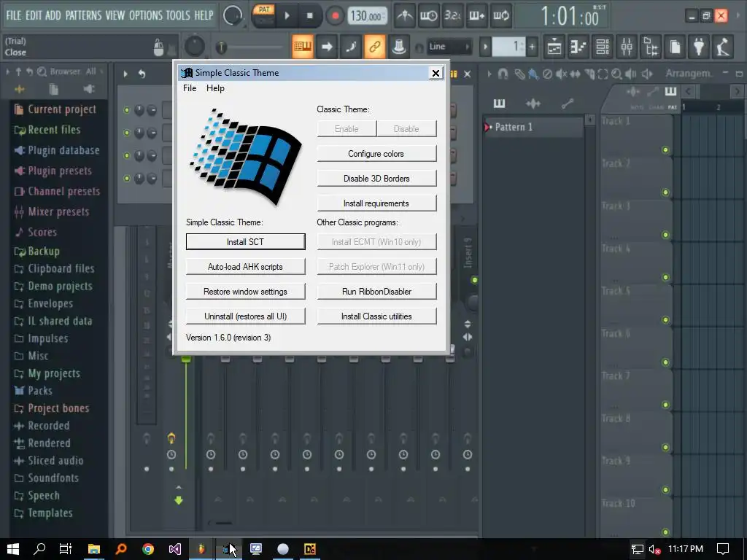Select Pattern 1 in playlist picker
The width and height of the screenshot is (747, 560).
tap(533, 127)
